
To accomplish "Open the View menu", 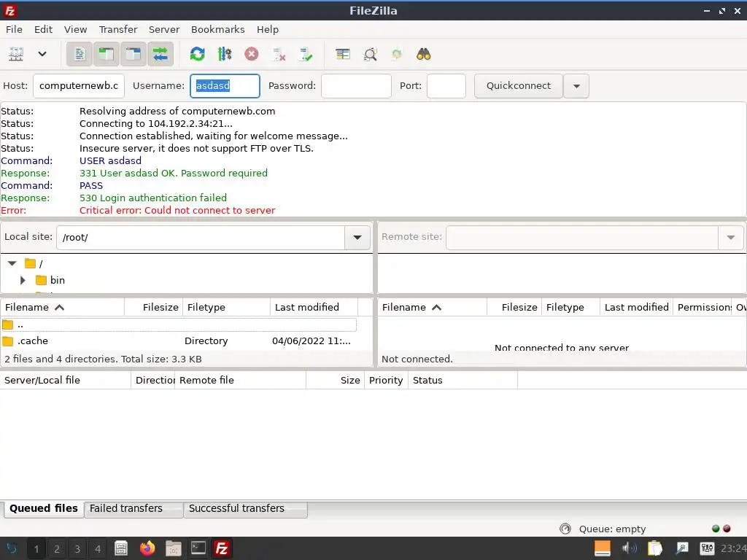I will click(x=75, y=29).
